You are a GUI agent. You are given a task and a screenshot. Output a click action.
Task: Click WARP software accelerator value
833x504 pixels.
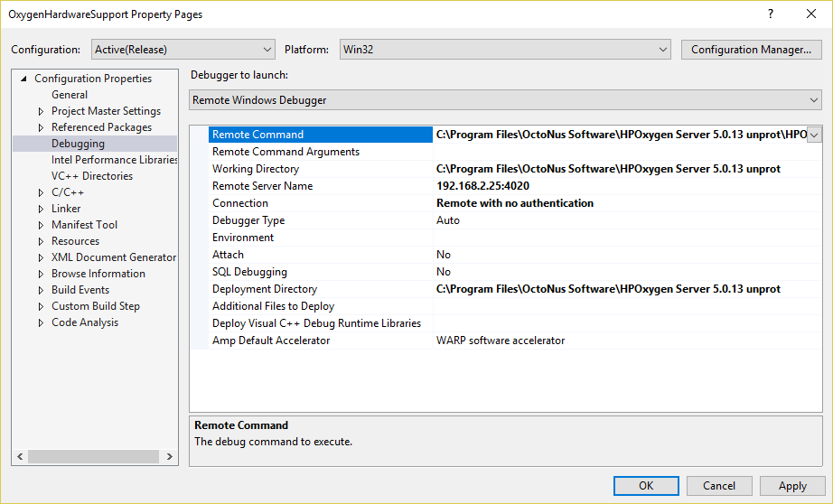point(501,341)
